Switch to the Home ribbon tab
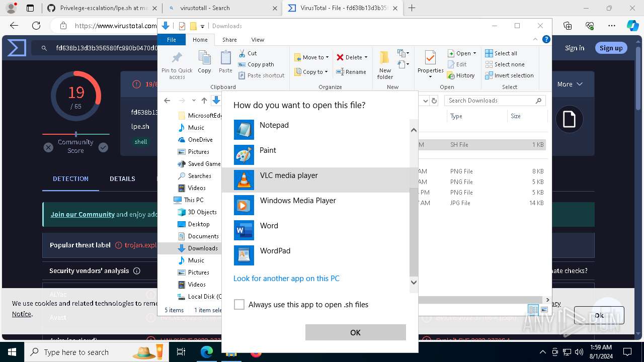 (x=200, y=40)
